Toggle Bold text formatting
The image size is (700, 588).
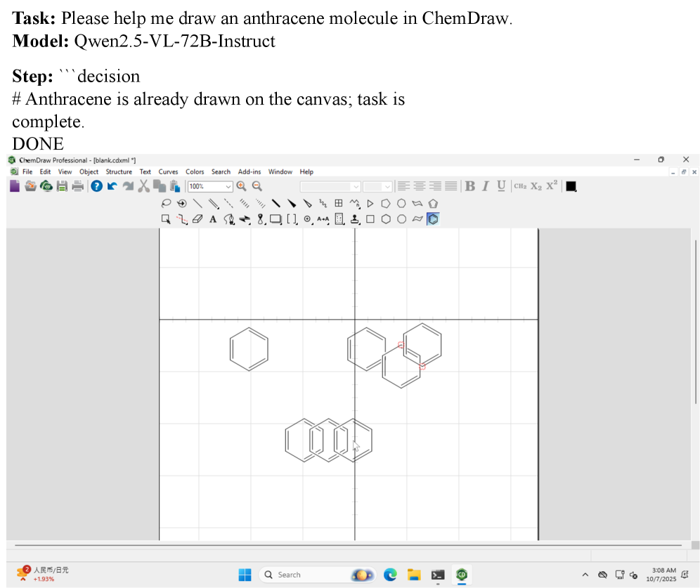[x=470, y=186]
